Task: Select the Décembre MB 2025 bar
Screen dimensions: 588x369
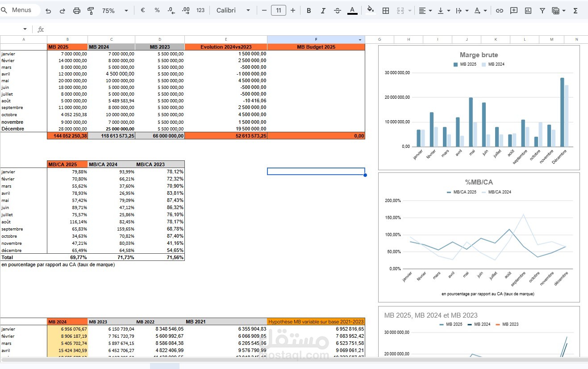Action: pyautogui.click(x=562, y=112)
